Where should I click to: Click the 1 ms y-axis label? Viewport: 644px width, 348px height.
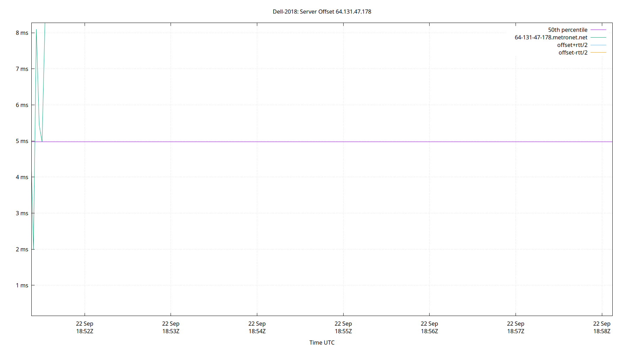pos(22,285)
